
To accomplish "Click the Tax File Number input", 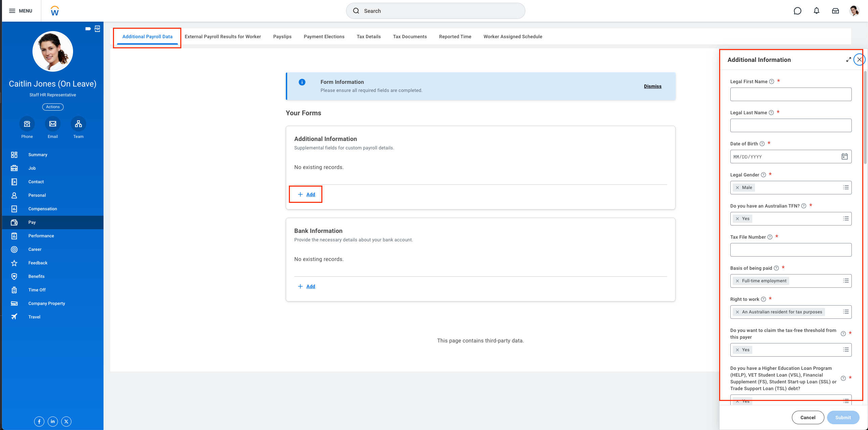I will pyautogui.click(x=791, y=250).
